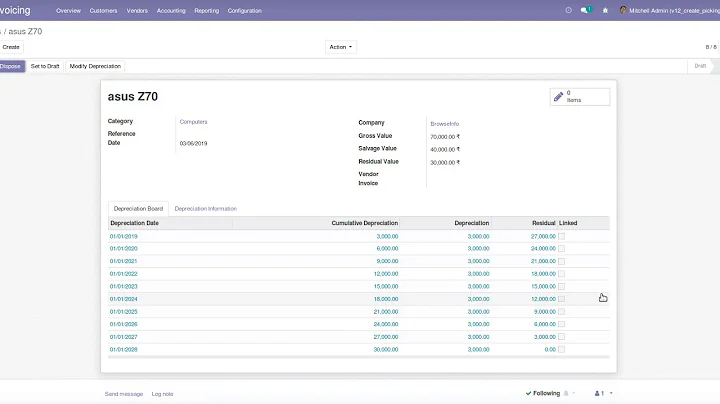The width and height of the screenshot is (720, 404).
Task: Open the Vendors menu
Action: click(x=137, y=11)
